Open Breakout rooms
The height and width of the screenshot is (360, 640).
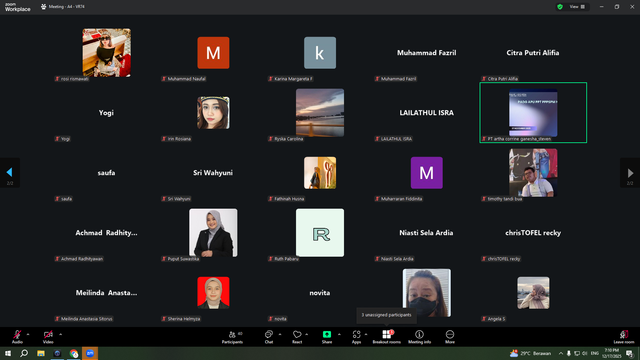[387, 337]
